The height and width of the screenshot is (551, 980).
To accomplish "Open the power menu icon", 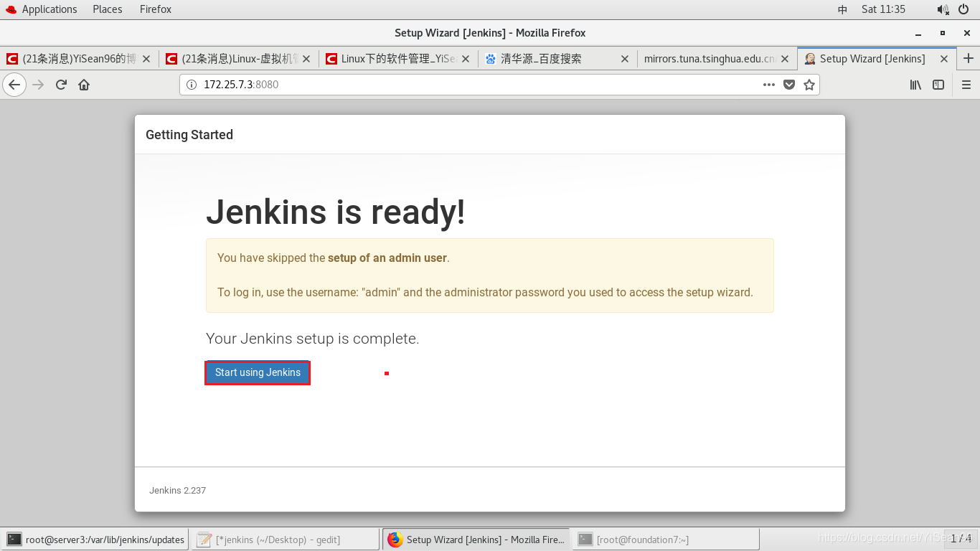I will tap(963, 9).
